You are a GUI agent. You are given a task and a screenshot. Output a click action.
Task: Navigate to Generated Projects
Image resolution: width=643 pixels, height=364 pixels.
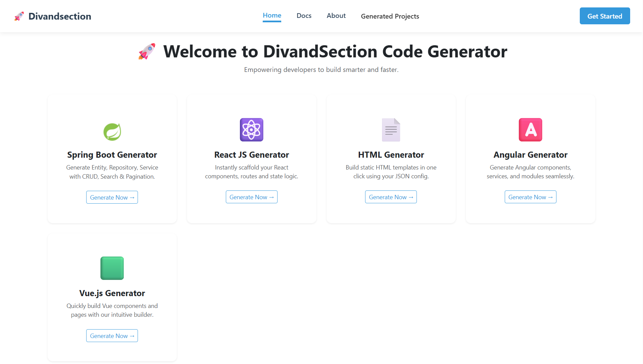[x=390, y=16]
